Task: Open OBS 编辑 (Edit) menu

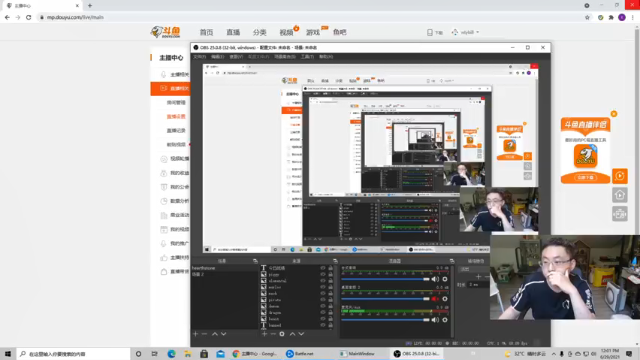Action: 218,57
